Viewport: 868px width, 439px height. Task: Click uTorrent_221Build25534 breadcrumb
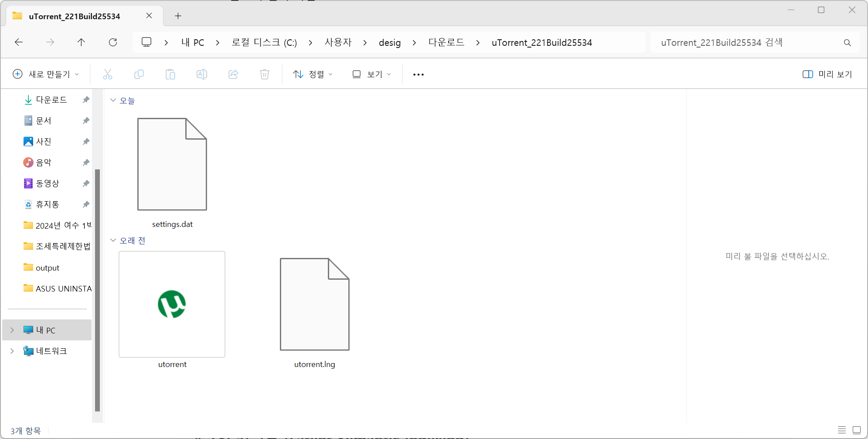[542, 42]
